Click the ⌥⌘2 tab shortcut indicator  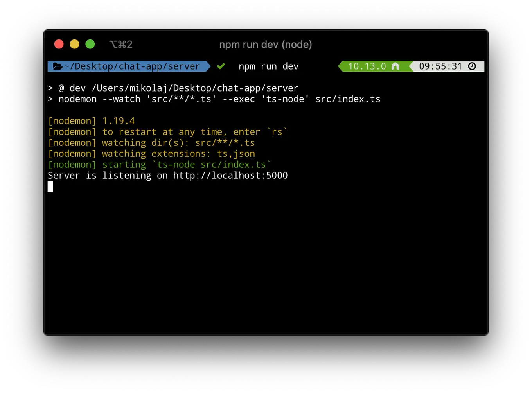(120, 44)
